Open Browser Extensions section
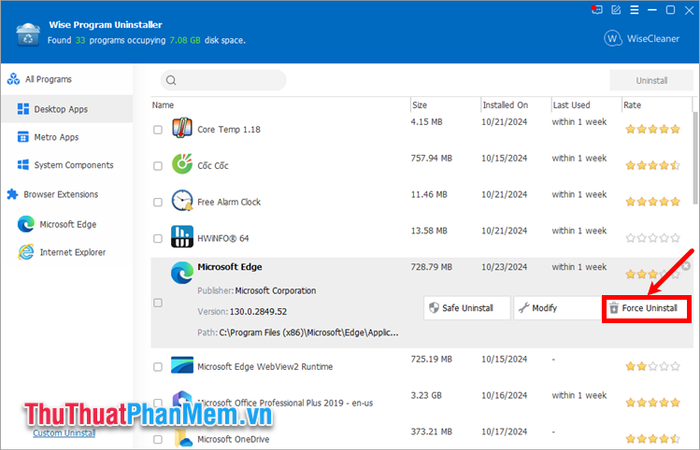The height and width of the screenshot is (450, 700). coord(61,194)
